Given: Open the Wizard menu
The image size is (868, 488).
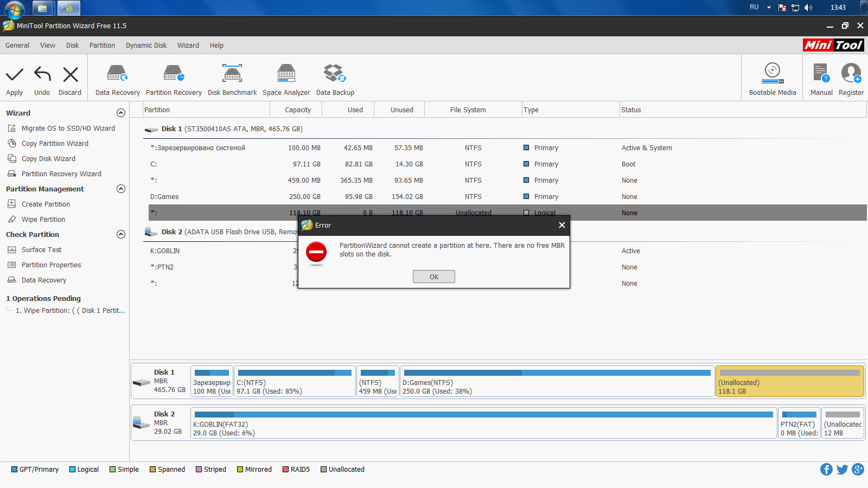Looking at the screenshot, I should point(188,46).
